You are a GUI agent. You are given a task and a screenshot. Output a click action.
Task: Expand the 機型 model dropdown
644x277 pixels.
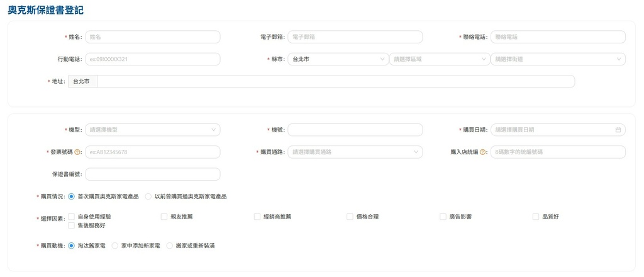tap(152, 130)
